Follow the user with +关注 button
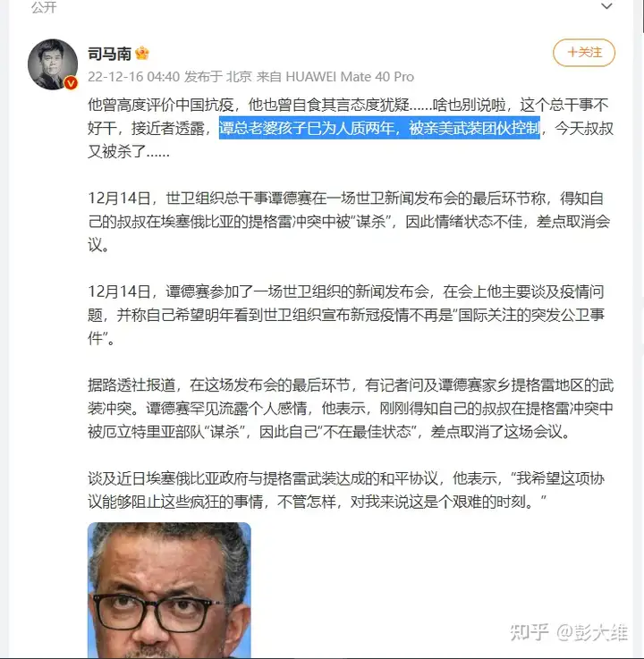The width and height of the screenshot is (644, 659). click(x=584, y=53)
